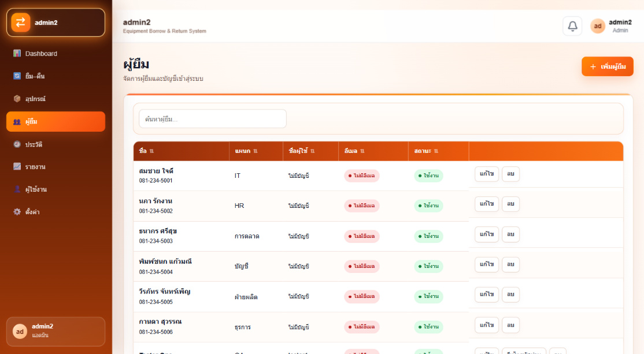Click the ไม่มีบัญชี cell for ธนากร ศรีสุข
644x354 pixels.
tap(299, 236)
